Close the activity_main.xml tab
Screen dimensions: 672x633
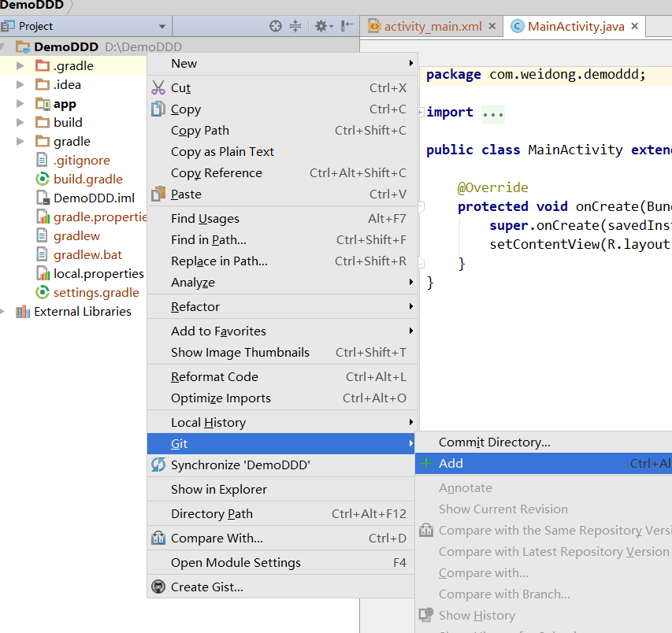(492, 26)
